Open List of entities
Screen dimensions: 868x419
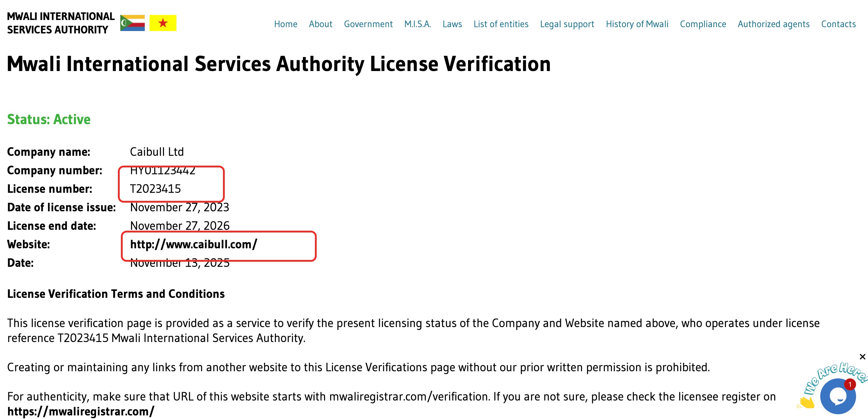pyautogui.click(x=501, y=24)
